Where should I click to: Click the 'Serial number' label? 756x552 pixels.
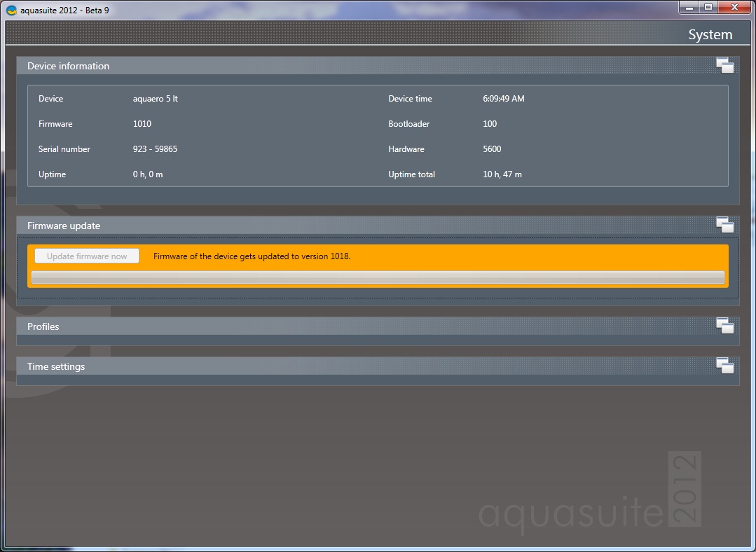pos(64,149)
